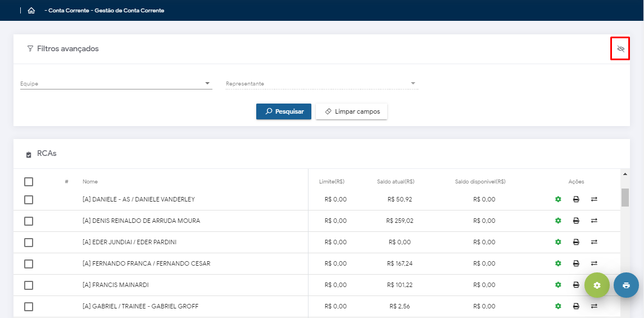
Task: Click print icon for GABRIEL GROFF row
Action: pyautogui.click(x=576, y=306)
